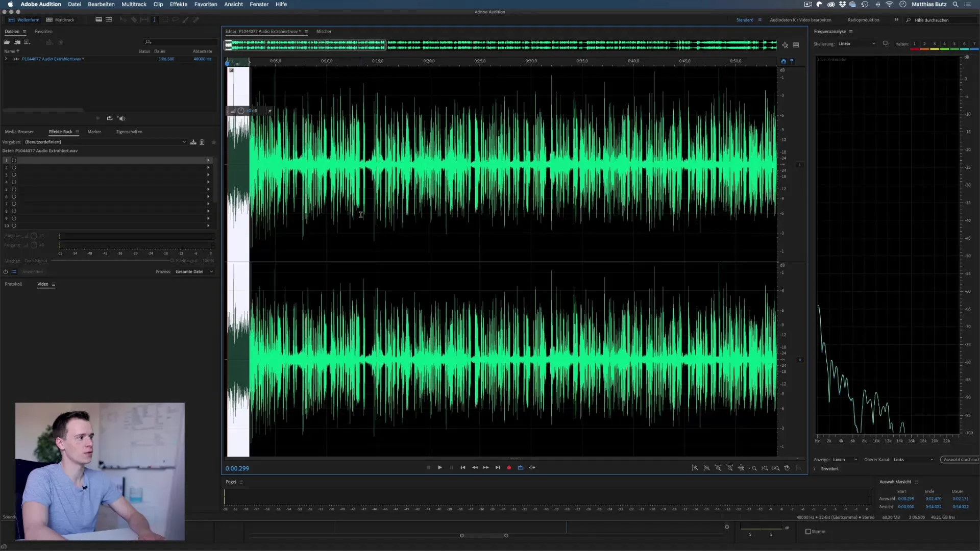This screenshot has height=551, width=980.
Task: Click the overview navigator zoom icon
Action: coord(785,45)
